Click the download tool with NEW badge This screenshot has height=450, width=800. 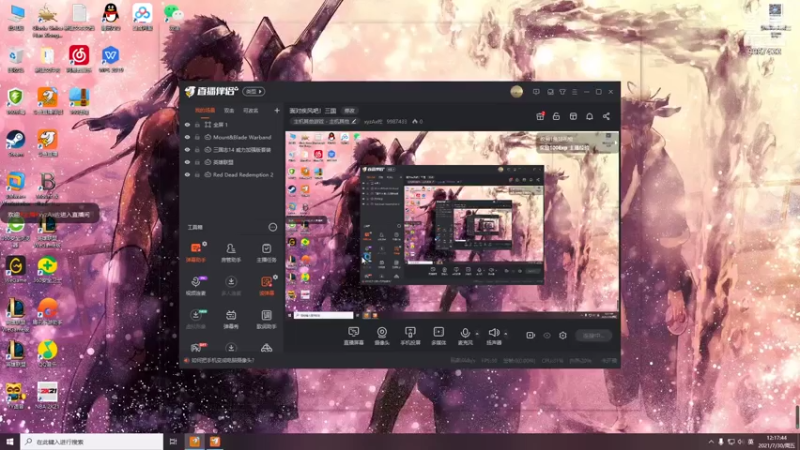click(x=195, y=319)
